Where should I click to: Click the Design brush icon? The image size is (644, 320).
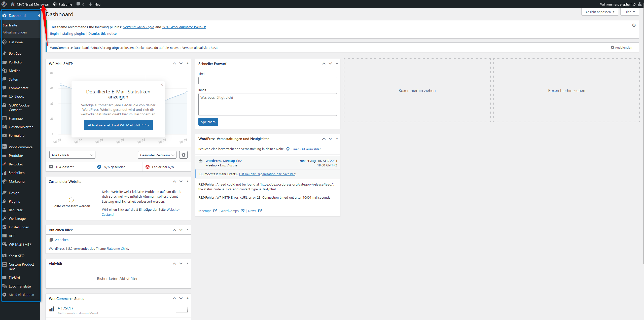coord(4,193)
